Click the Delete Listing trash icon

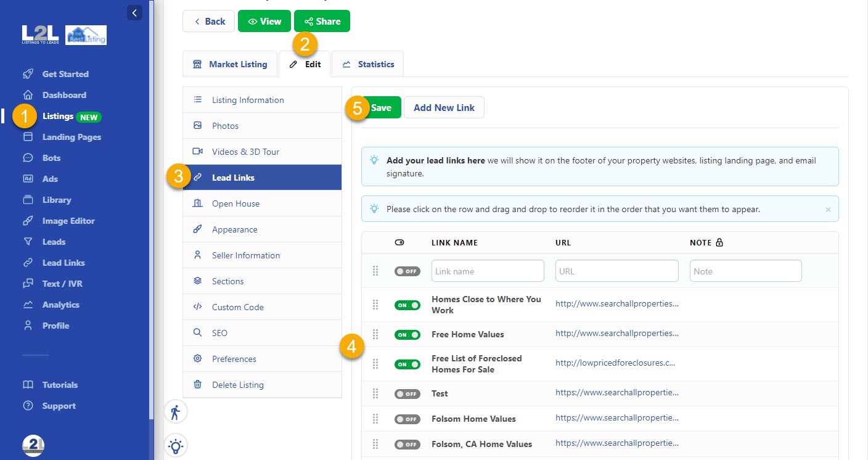[x=198, y=385]
